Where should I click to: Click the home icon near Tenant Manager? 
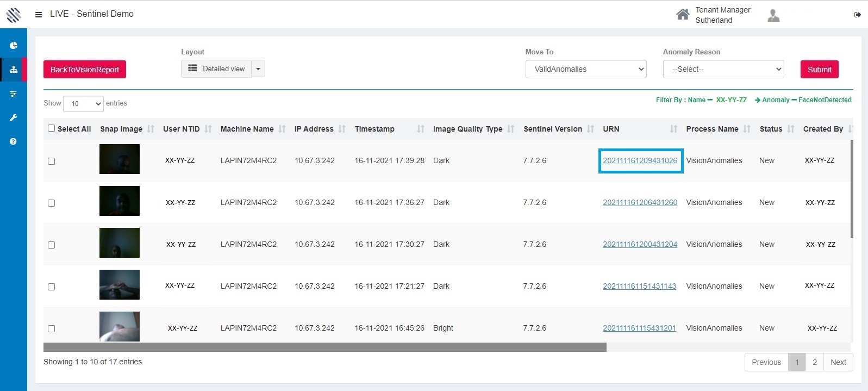[x=682, y=15]
